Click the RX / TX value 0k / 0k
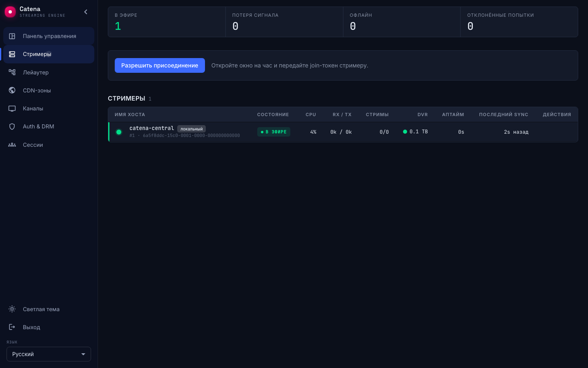The image size is (588, 368). click(x=341, y=132)
